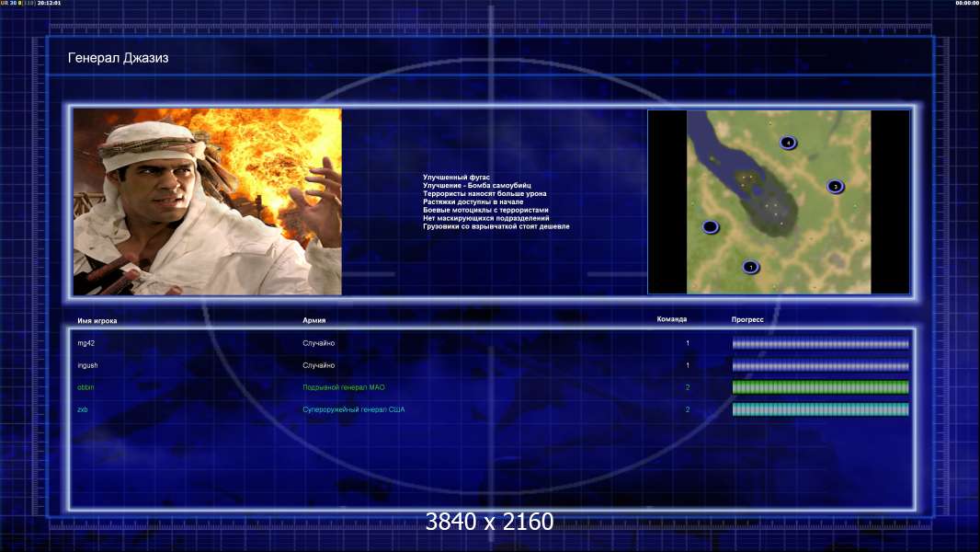The height and width of the screenshot is (552, 980).
Task: Click team number 1 in mg42's row
Action: [x=688, y=343]
